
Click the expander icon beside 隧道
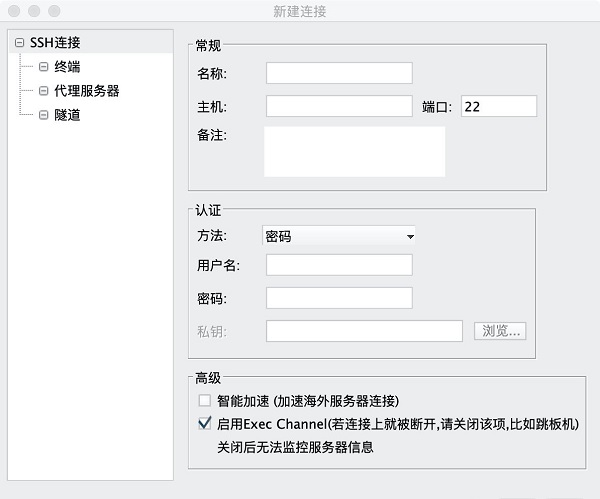pos(43,115)
